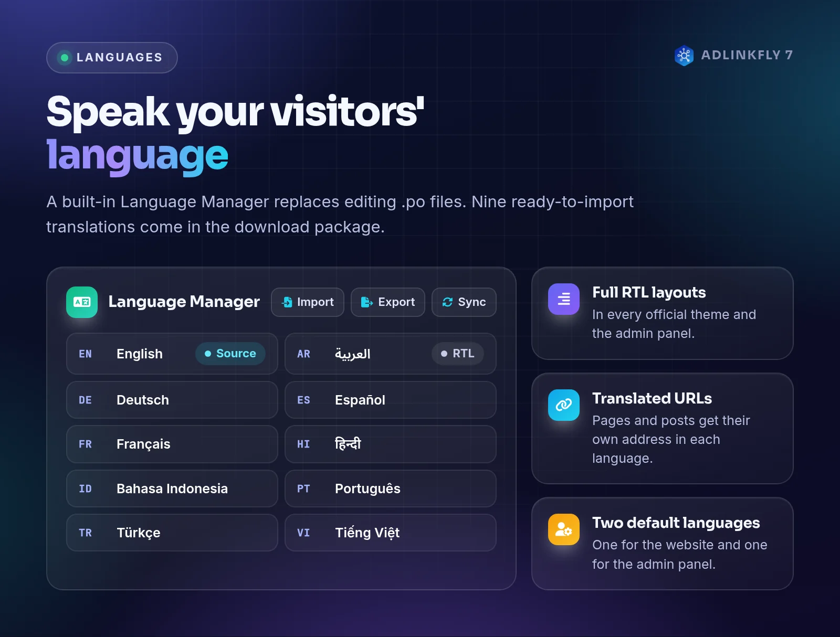Click the ADLINKFLY 7 brand text
Screen dimensions: 840x637
tap(747, 55)
